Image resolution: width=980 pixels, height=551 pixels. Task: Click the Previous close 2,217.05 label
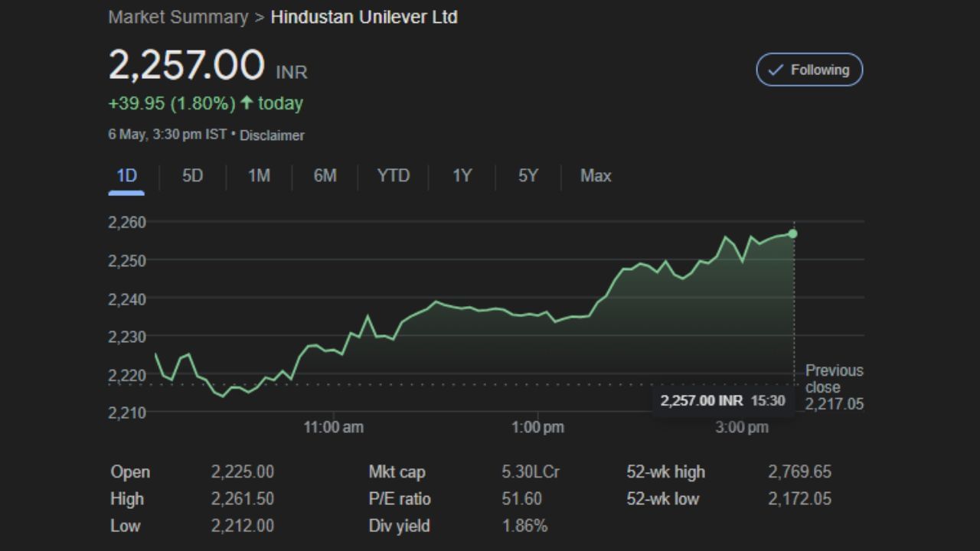[x=834, y=387]
